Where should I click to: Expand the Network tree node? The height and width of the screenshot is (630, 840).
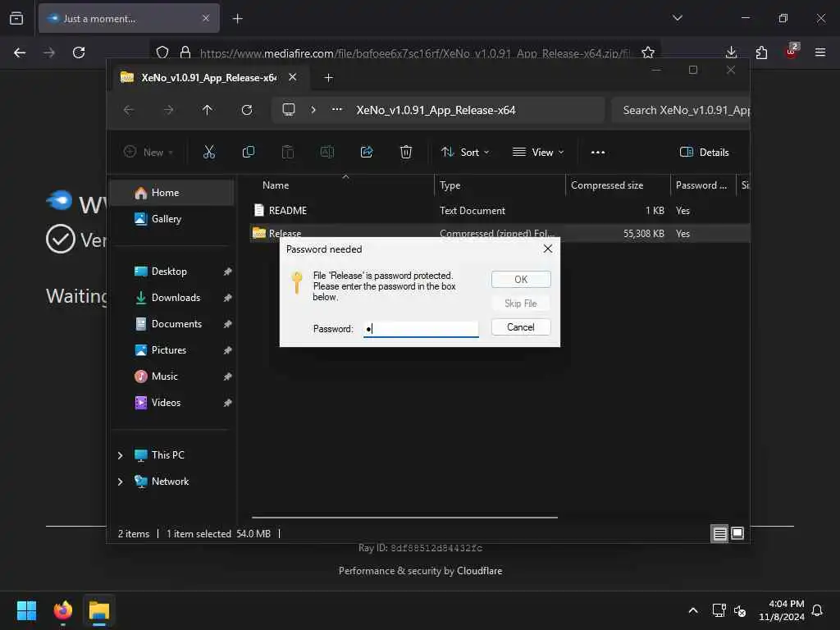coord(120,482)
